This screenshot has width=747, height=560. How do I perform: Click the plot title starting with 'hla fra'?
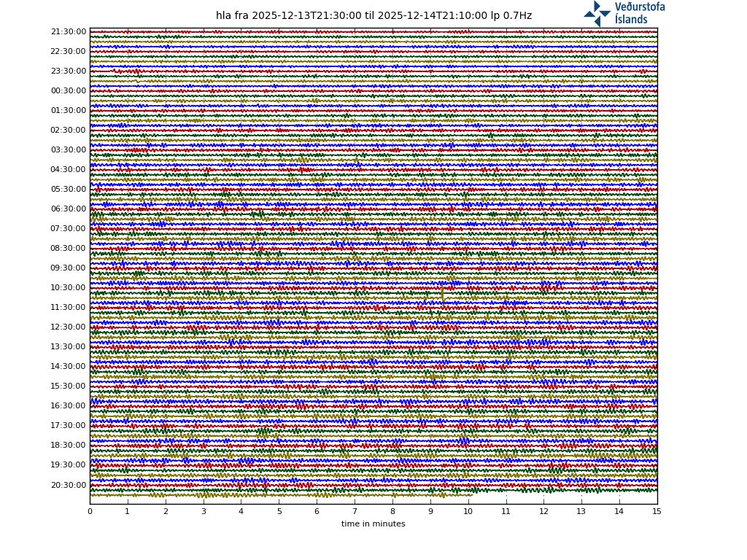[373, 16]
